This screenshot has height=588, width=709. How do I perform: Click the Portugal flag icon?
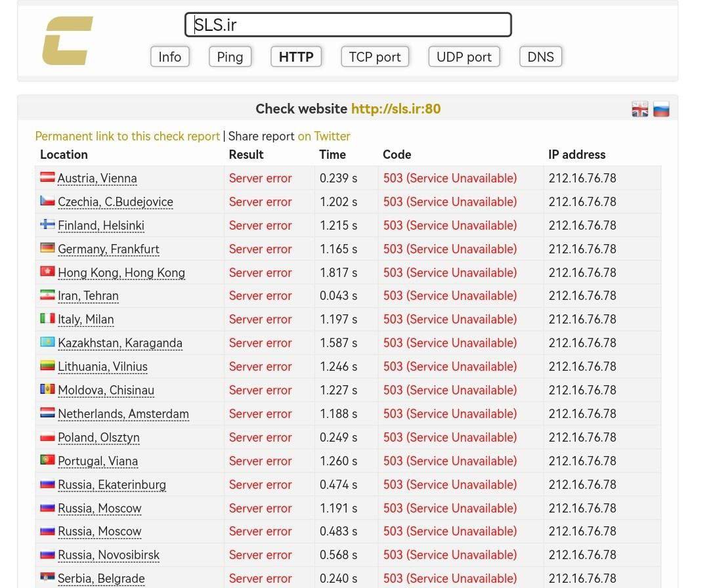[x=47, y=459]
